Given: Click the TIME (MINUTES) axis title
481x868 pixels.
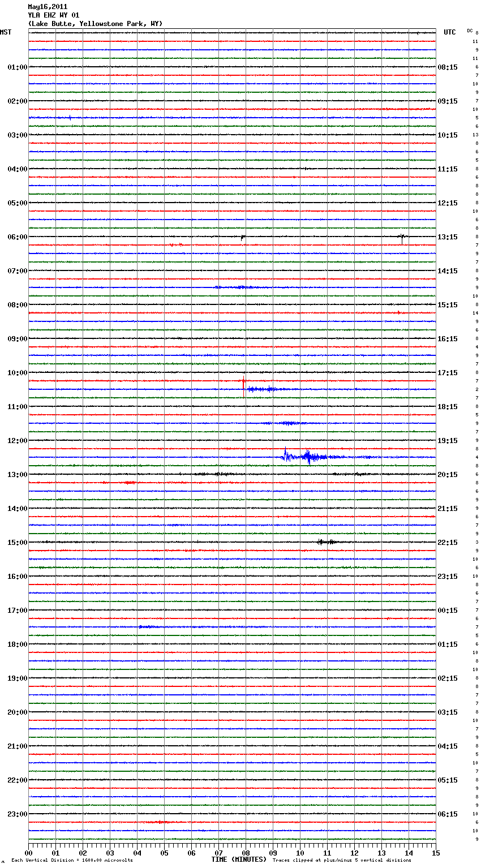Looking at the screenshot, I should point(239,860).
